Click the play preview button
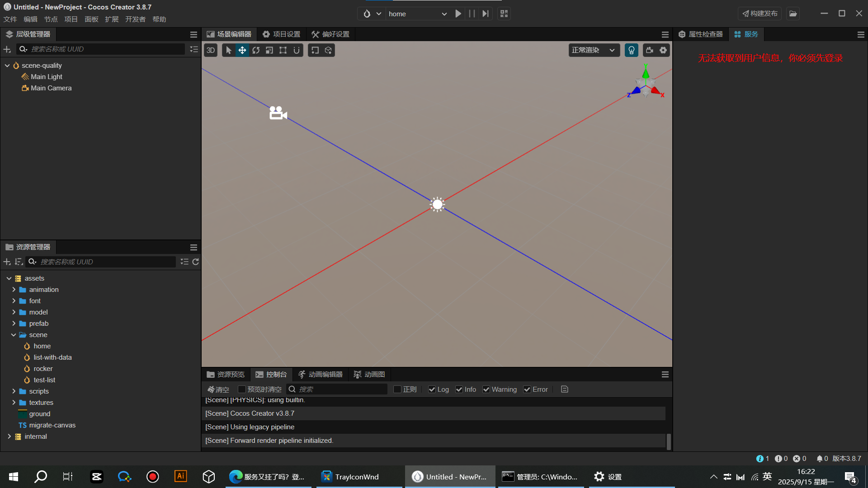 (x=458, y=14)
